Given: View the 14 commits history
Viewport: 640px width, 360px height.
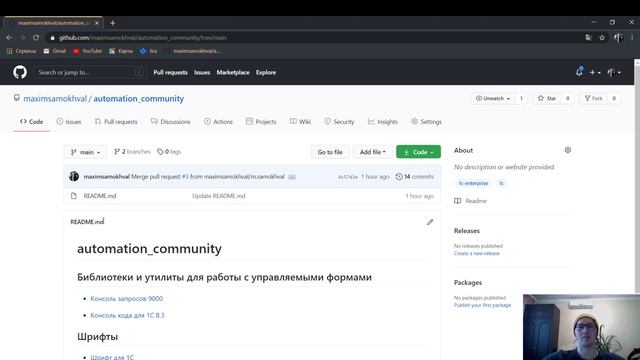Looking at the screenshot, I should 415,177.
